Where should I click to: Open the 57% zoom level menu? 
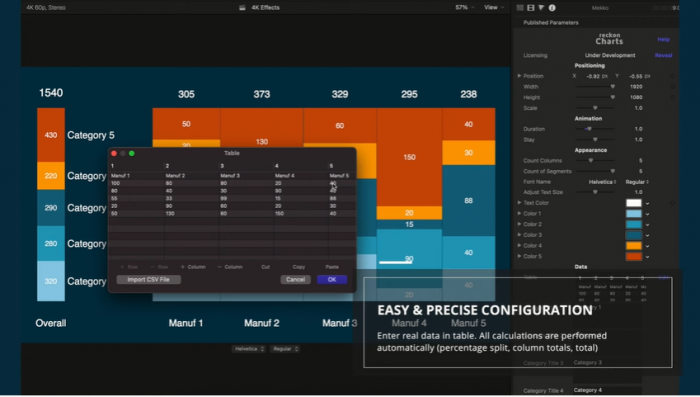click(x=464, y=8)
